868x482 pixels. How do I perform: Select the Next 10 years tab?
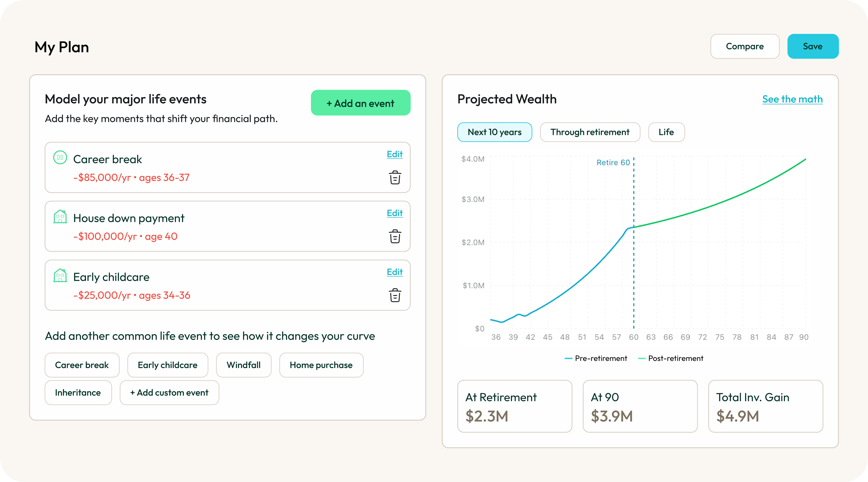pos(494,132)
